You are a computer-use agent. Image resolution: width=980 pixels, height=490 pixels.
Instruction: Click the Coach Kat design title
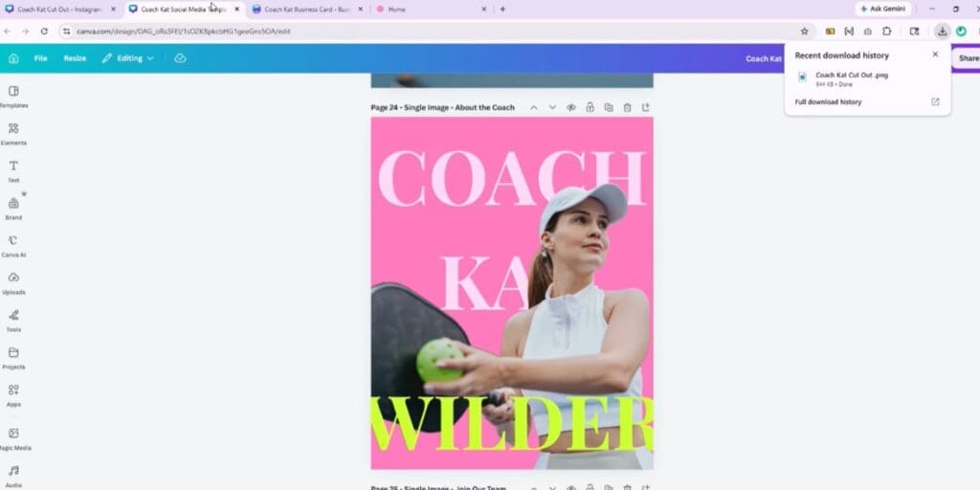764,58
